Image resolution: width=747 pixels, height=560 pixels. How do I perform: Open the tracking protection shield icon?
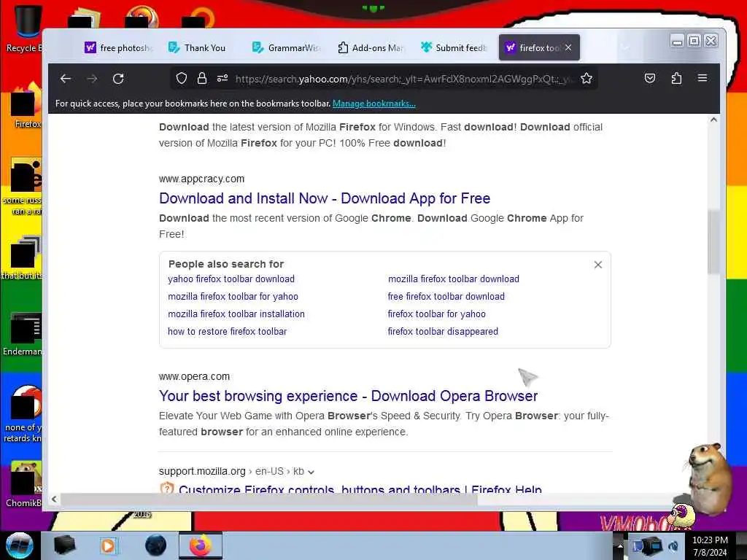point(181,79)
